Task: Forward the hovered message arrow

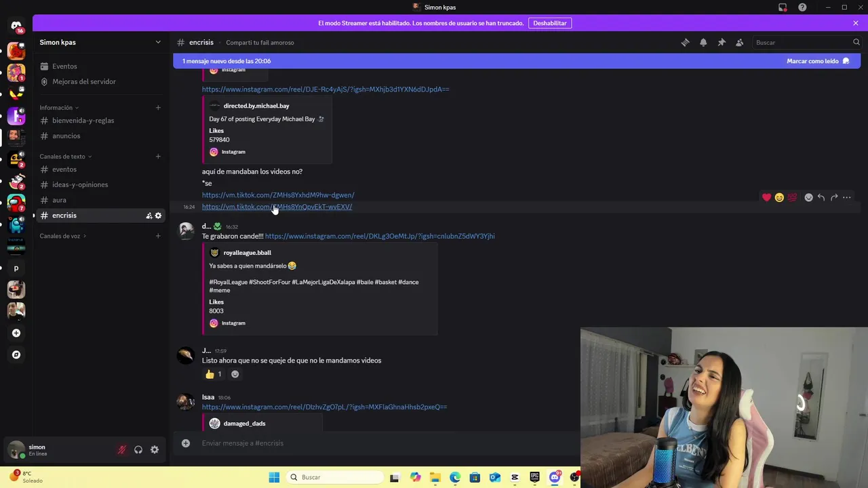Action: (x=834, y=197)
